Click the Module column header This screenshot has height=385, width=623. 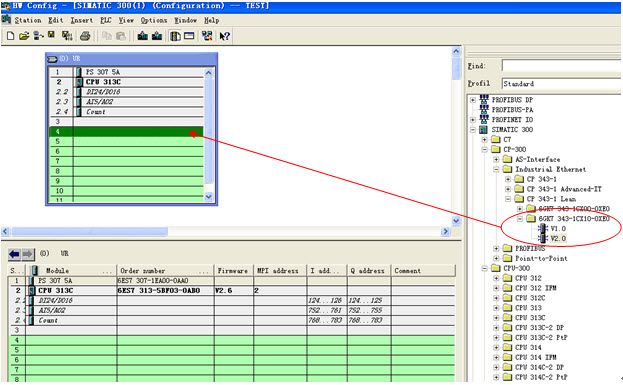[x=71, y=271]
